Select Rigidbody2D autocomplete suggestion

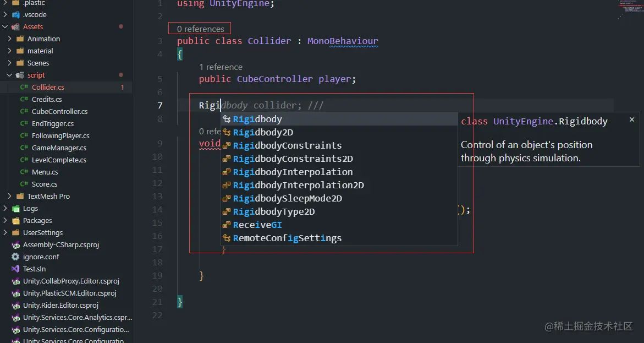tap(339, 132)
